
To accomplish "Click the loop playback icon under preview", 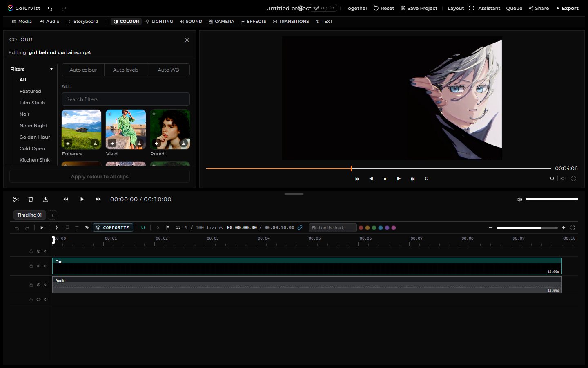I will [427, 179].
